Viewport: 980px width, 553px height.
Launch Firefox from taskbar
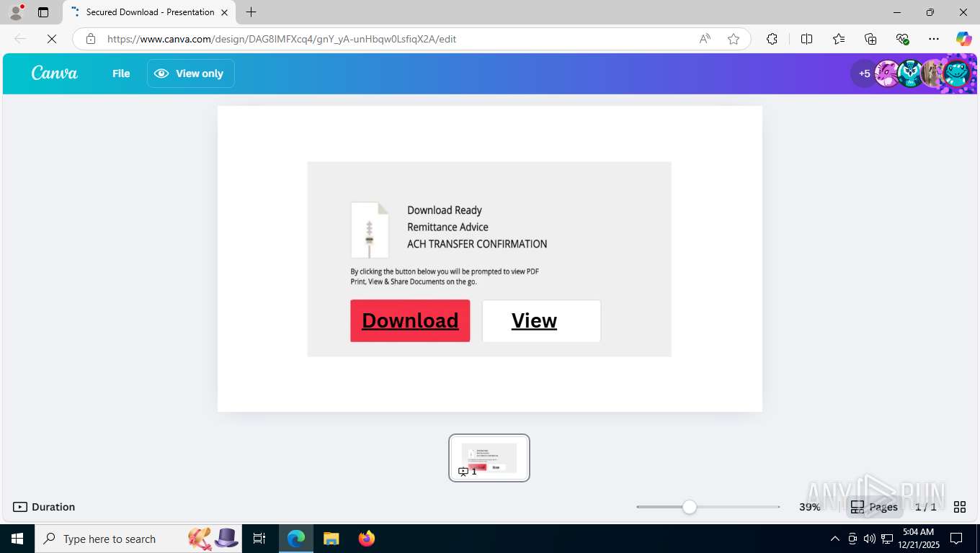[367, 539]
